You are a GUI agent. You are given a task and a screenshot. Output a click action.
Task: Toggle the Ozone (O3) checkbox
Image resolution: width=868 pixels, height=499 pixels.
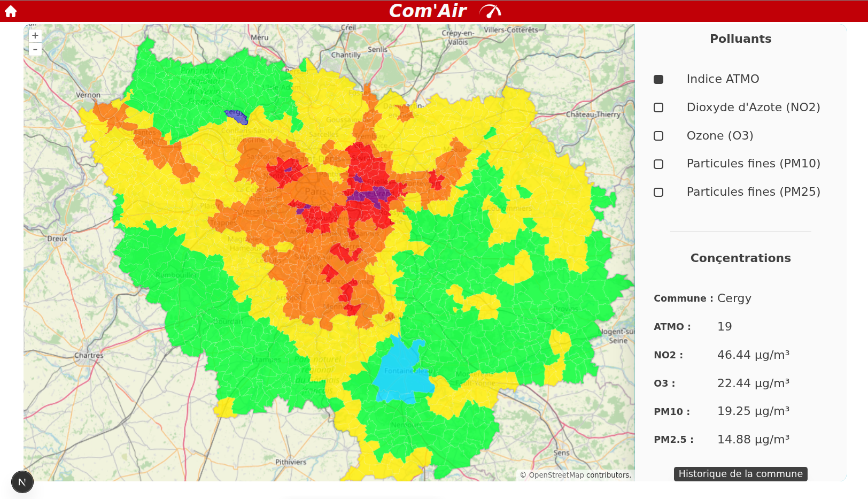coord(658,136)
